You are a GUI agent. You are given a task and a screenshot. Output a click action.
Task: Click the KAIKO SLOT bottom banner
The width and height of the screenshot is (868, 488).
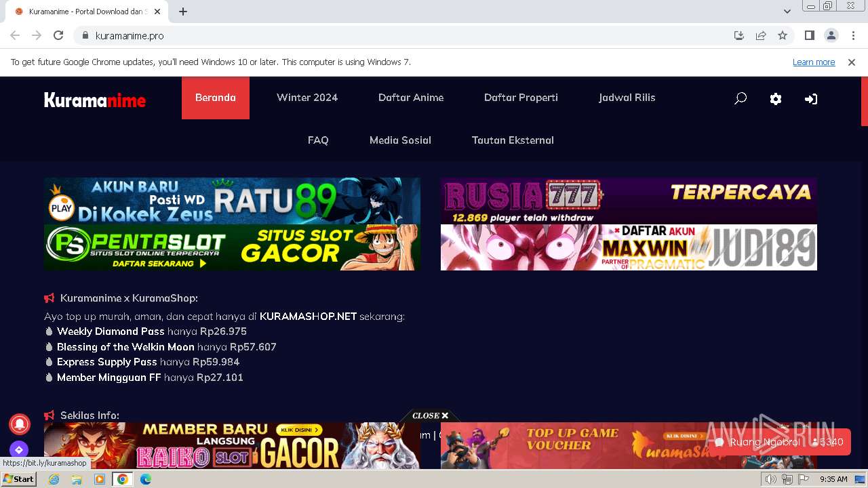pyautogui.click(x=232, y=445)
